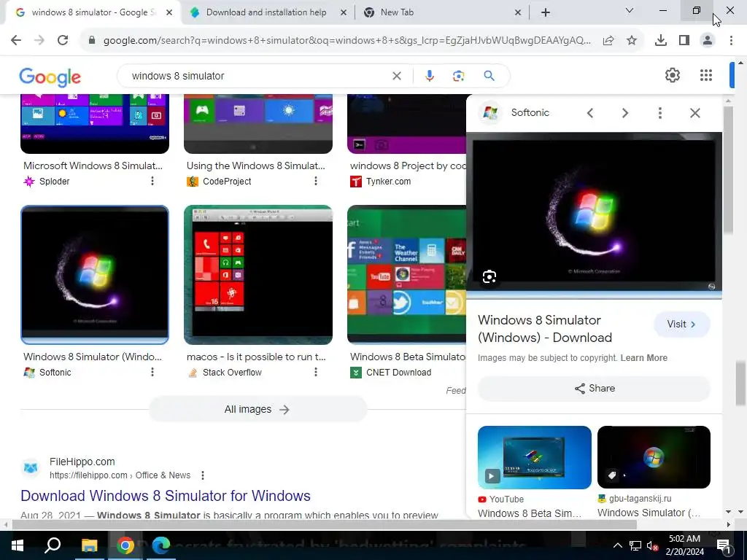Screen dimensions: 747x560
Task: Bookmark this page with the star icon
Action: pyautogui.click(x=632, y=41)
